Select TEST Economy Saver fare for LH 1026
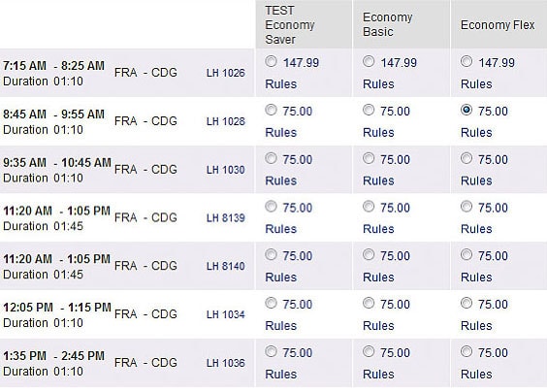 (x=271, y=61)
